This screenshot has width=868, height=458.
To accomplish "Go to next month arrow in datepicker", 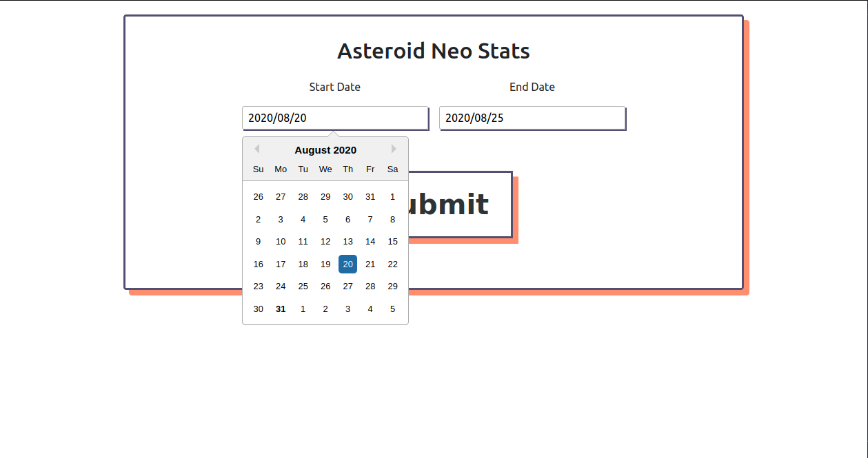I will [x=394, y=149].
